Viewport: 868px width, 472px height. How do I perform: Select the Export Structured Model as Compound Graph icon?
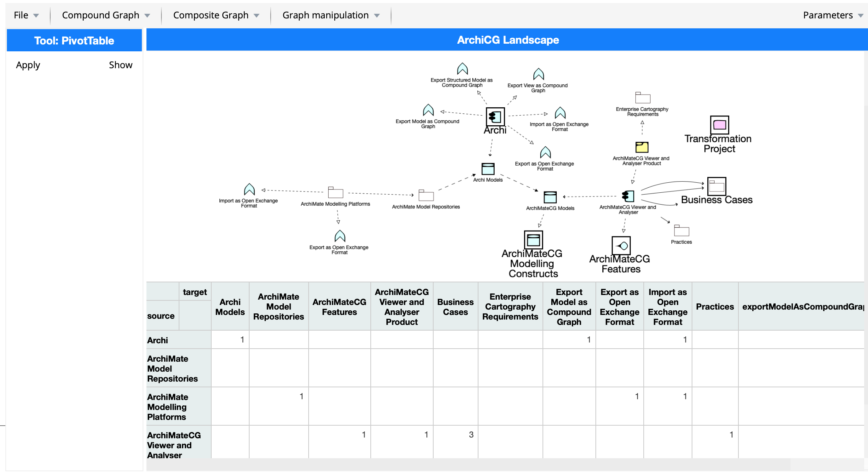tap(462, 69)
